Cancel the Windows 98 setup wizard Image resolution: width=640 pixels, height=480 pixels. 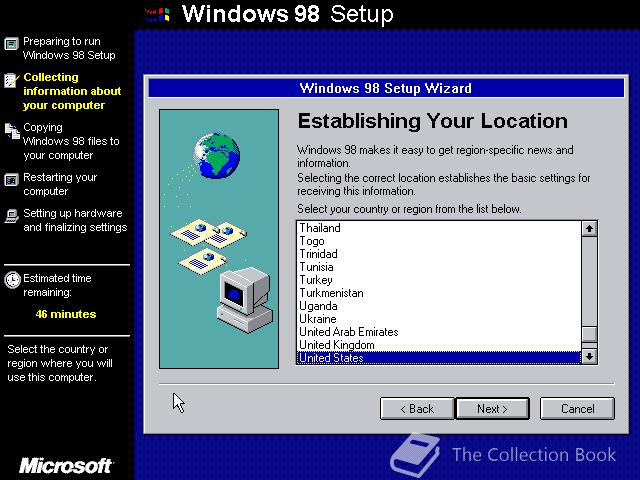577,409
